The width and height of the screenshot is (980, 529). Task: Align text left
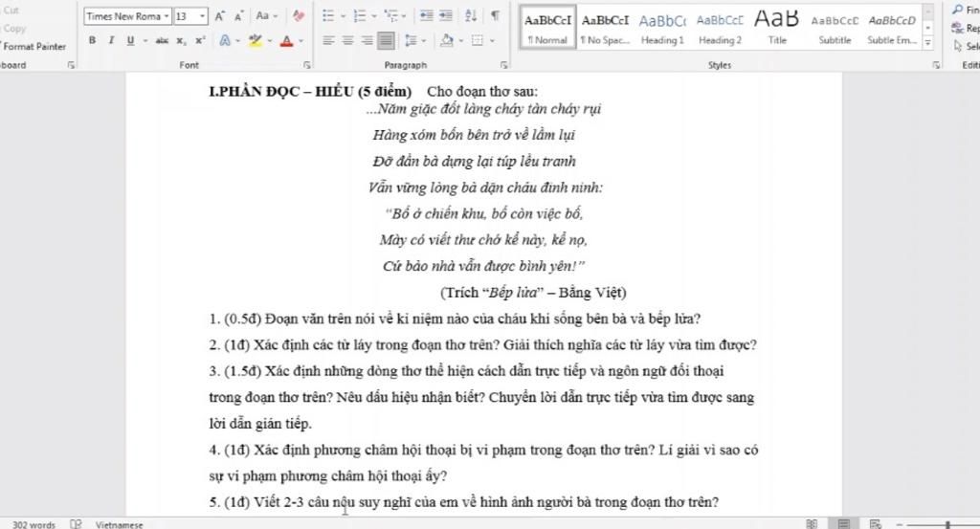pos(328,40)
